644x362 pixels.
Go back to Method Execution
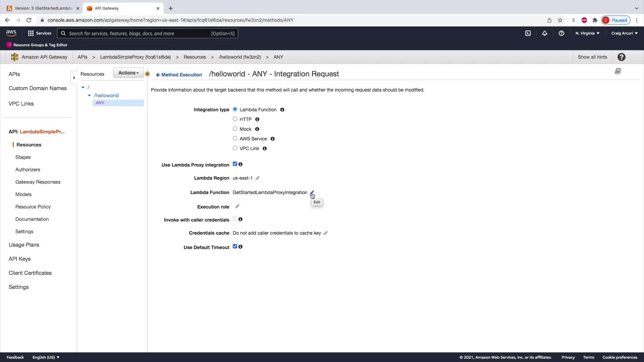(179, 75)
